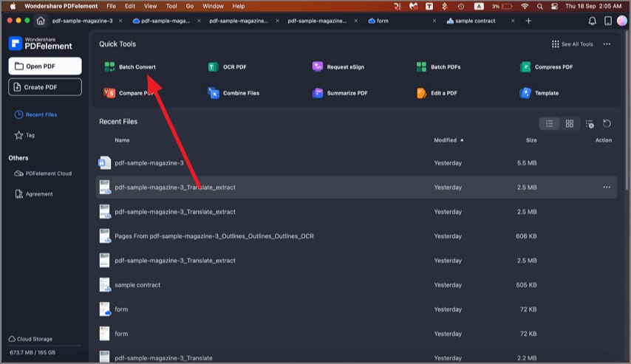The image size is (631, 364).
Task: Close the form tab
Action: click(x=434, y=21)
